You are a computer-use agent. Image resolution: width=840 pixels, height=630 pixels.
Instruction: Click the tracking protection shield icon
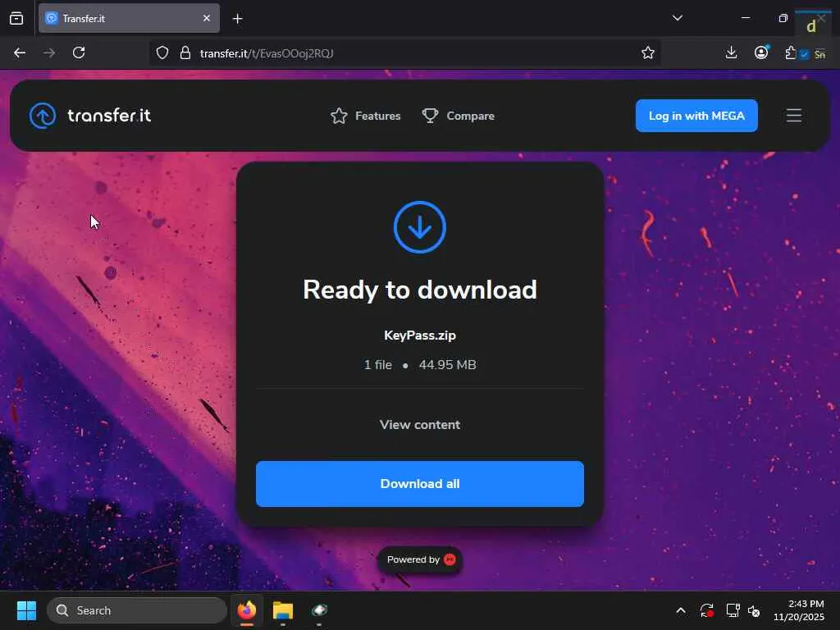(162, 52)
